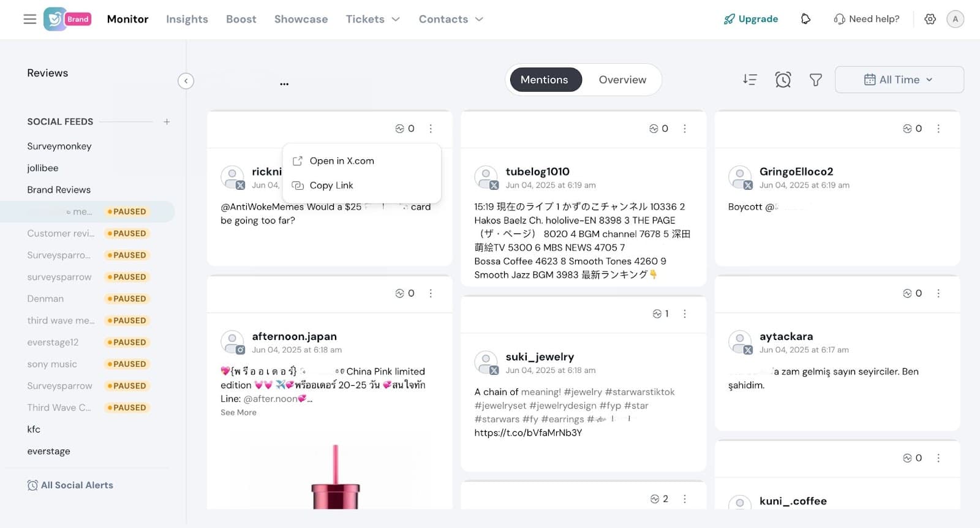Viewport: 980px width, 528px height.
Task: Switch to Overview view
Action: click(622, 80)
